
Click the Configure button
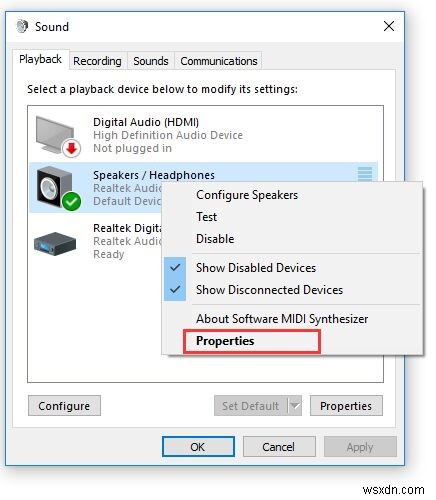coord(64,406)
